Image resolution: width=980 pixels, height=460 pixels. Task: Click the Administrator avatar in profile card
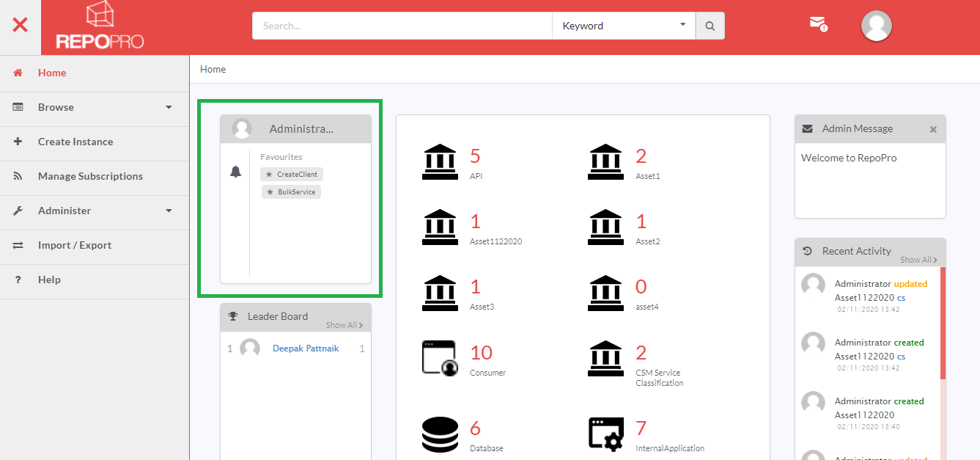coord(242,129)
